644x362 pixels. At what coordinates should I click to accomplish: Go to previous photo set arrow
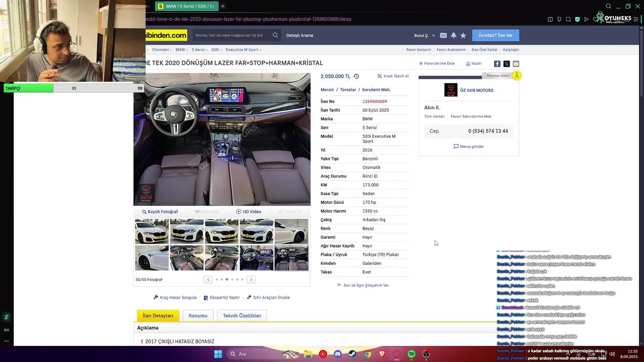(208, 280)
